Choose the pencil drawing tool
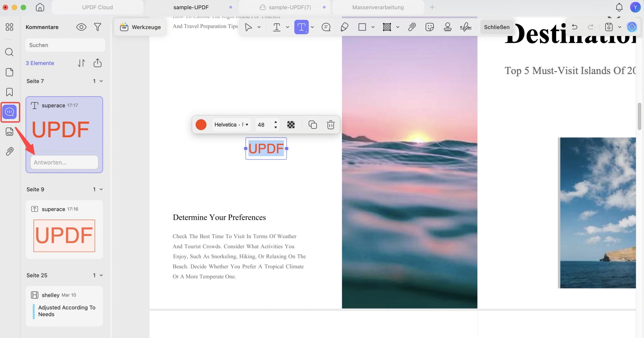The image size is (644, 338). coord(344,27)
